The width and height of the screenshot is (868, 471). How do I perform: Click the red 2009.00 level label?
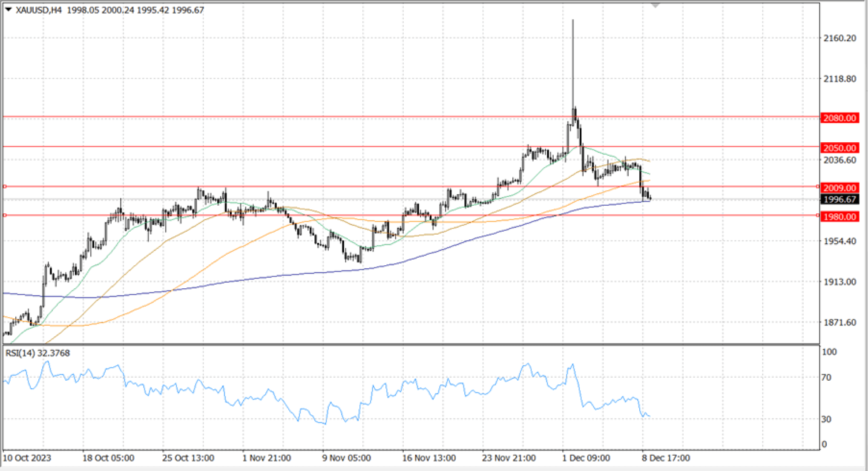[x=839, y=188]
